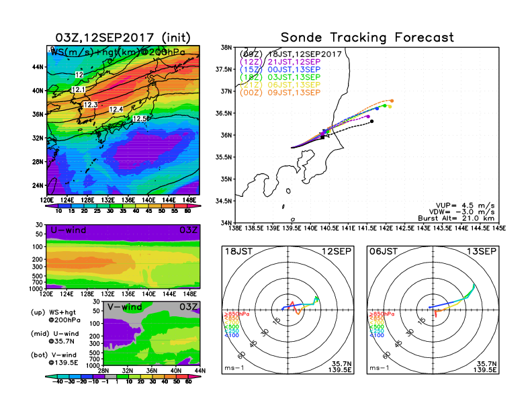Screen dimensions: 532x411
Task: Click the "44N" latitude label on the jet stream map
Action: click(x=38, y=66)
